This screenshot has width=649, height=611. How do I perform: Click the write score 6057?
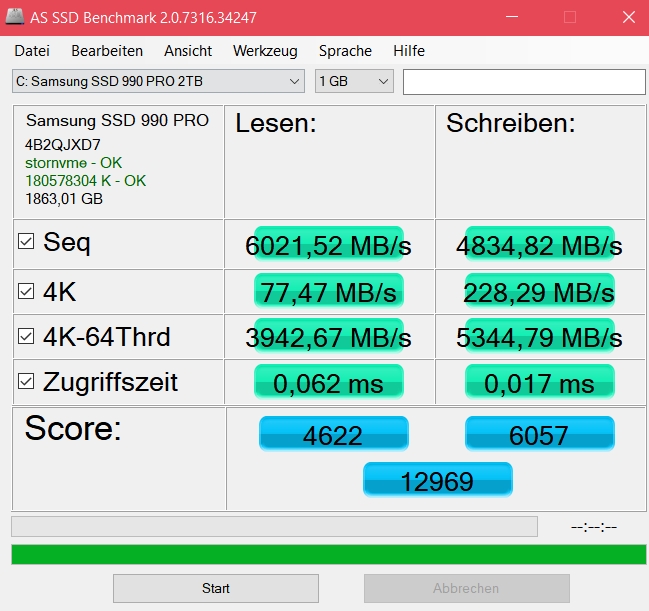coord(540,434)
